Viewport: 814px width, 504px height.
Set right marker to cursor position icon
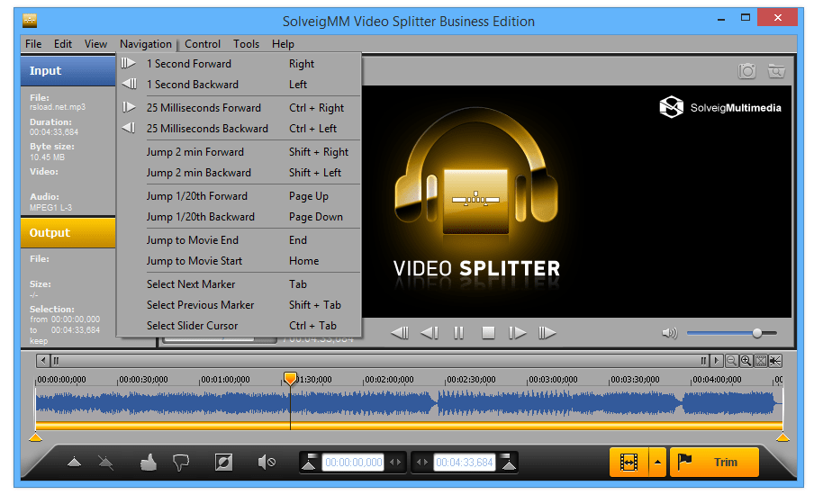[x=510, y=462]
